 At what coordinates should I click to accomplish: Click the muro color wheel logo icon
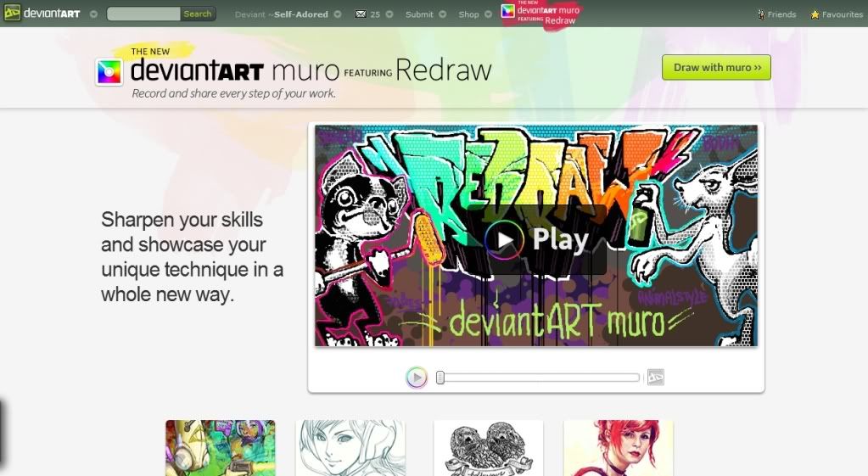pyautogui.click(x=109, y=72)
